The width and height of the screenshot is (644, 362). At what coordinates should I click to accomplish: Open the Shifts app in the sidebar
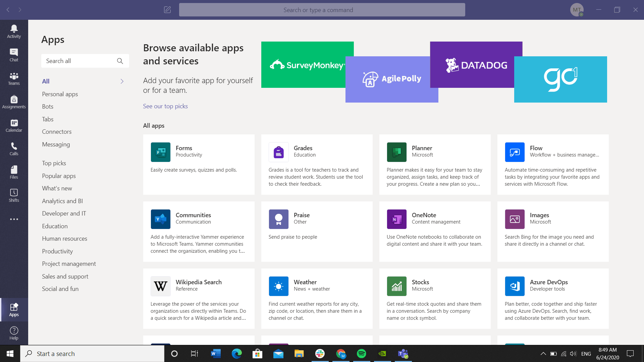click(x=14, y=195)
